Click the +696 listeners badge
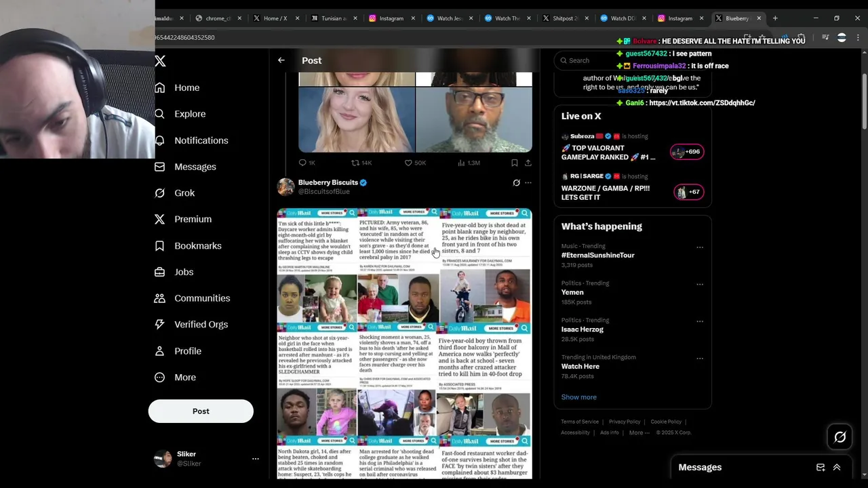 click(687, 152)
